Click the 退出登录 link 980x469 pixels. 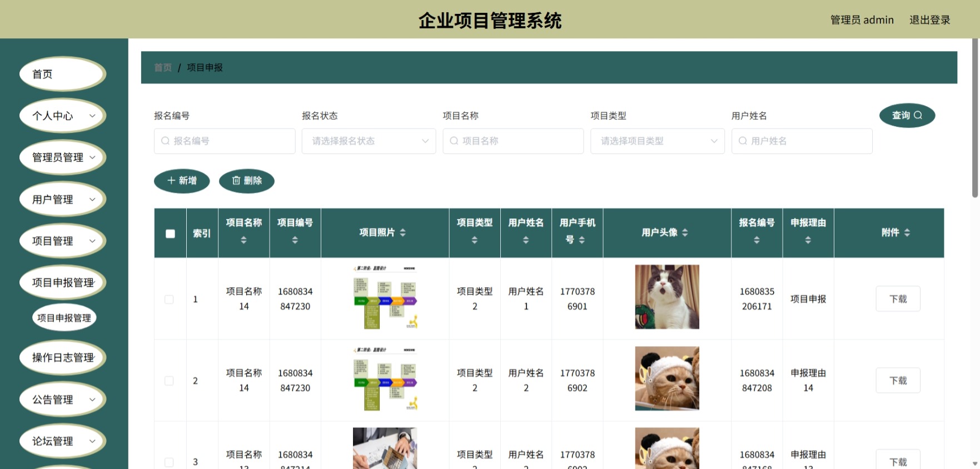[929, 20]
